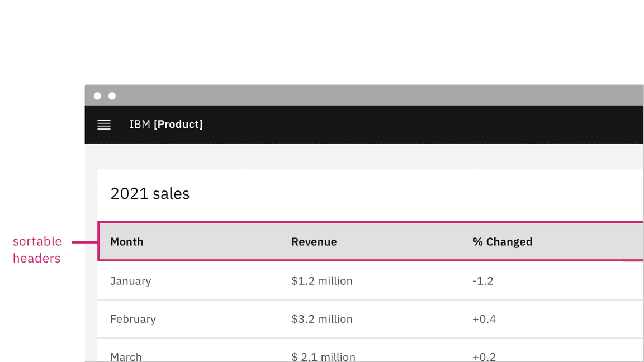Select the January row cell
The width and height of the screenshot is (644, 362).
(x=131, y=281)
